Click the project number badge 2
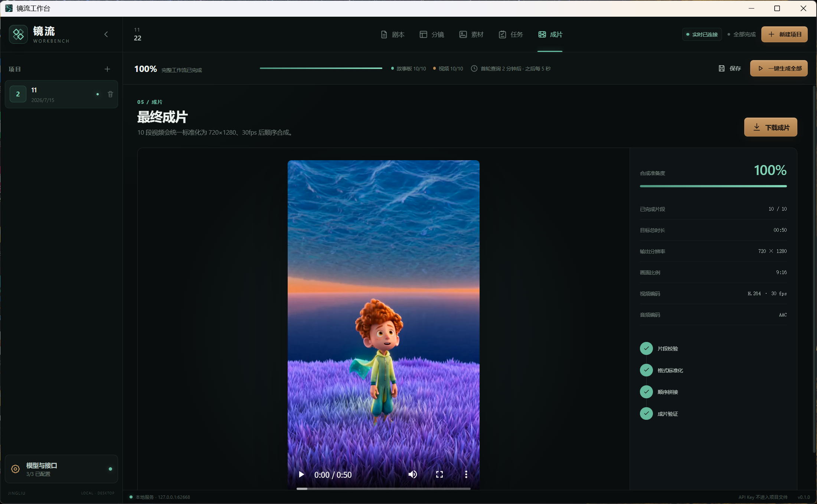This screenshot has width=817, height=504. point(18,94)
